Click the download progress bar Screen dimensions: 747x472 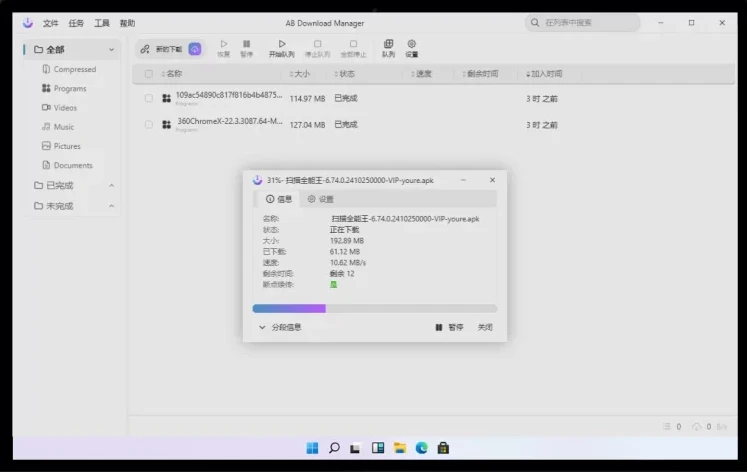click(x=375, y=309)
